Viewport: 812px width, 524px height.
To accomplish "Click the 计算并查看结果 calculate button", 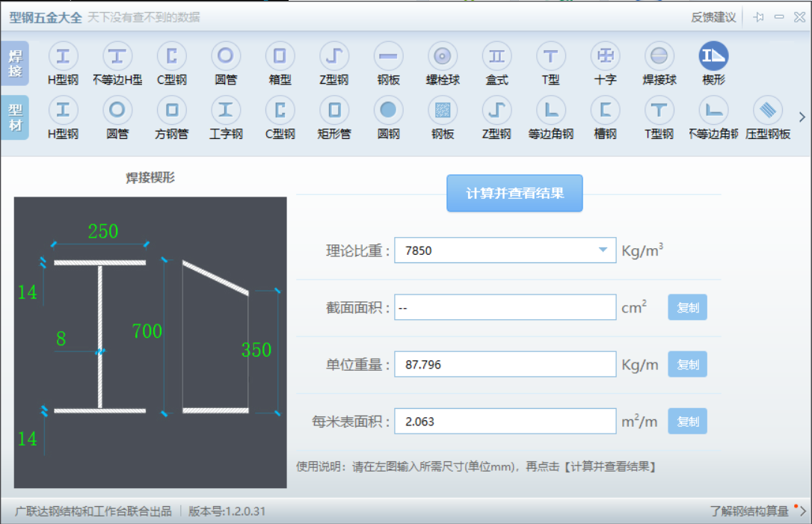I will 514,193.
